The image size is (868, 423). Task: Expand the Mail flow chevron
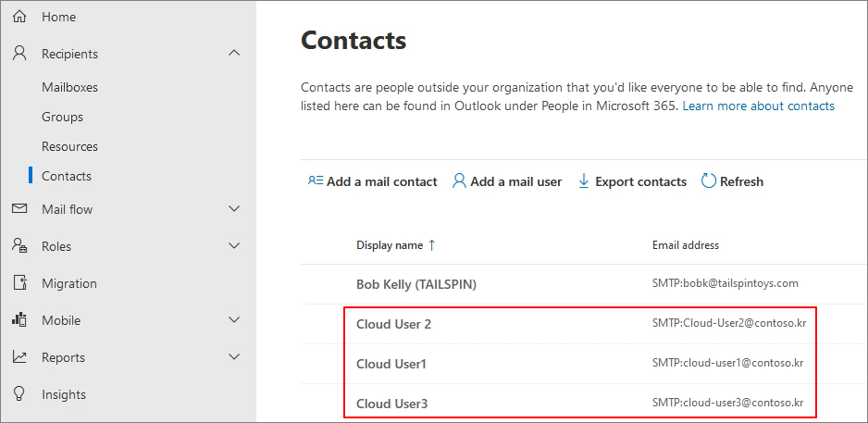pyautogui.click(x=234, y=209)
